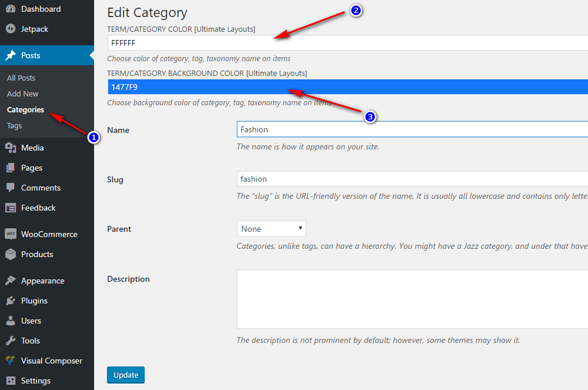Open All Posts submenu item

pos(21,78)
